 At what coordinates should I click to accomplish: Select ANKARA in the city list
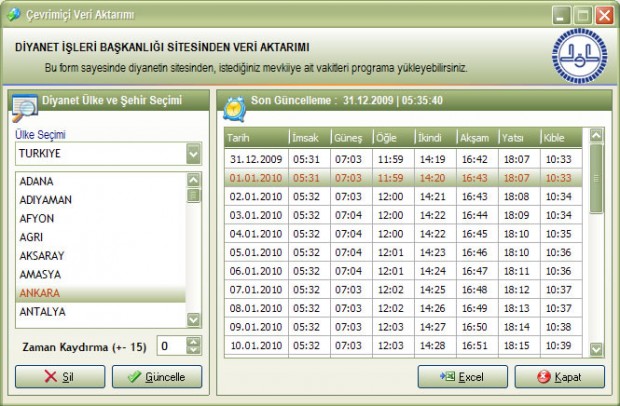(x=100, y=293)
